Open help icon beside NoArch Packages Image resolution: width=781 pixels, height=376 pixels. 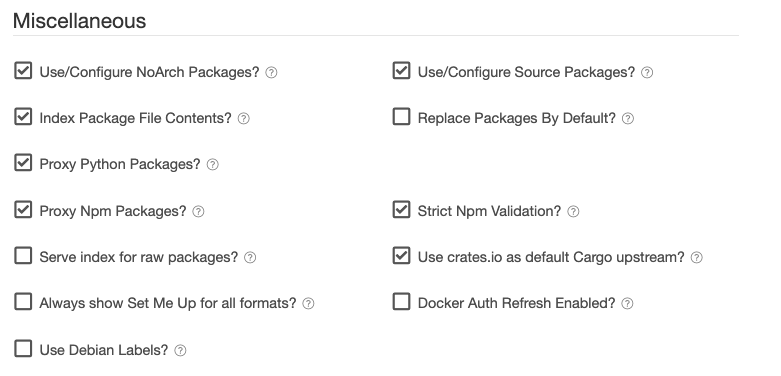[271, 73]
